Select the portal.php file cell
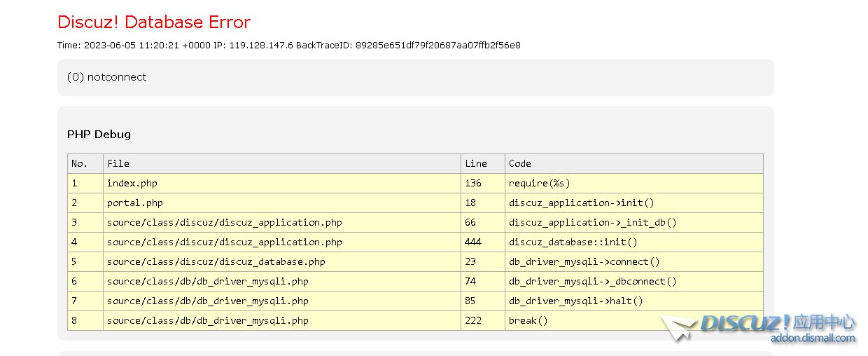The width and height of the screenshot is (868, 356). pos(135,203)
